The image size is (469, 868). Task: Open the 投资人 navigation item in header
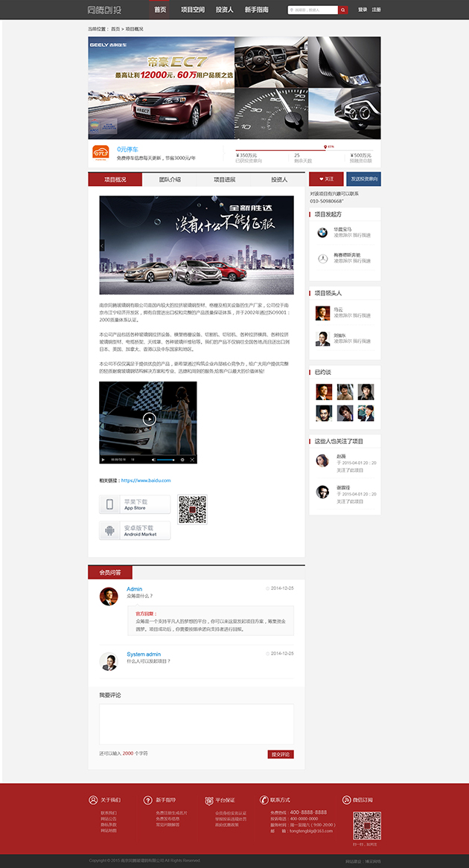pos(225,10)
